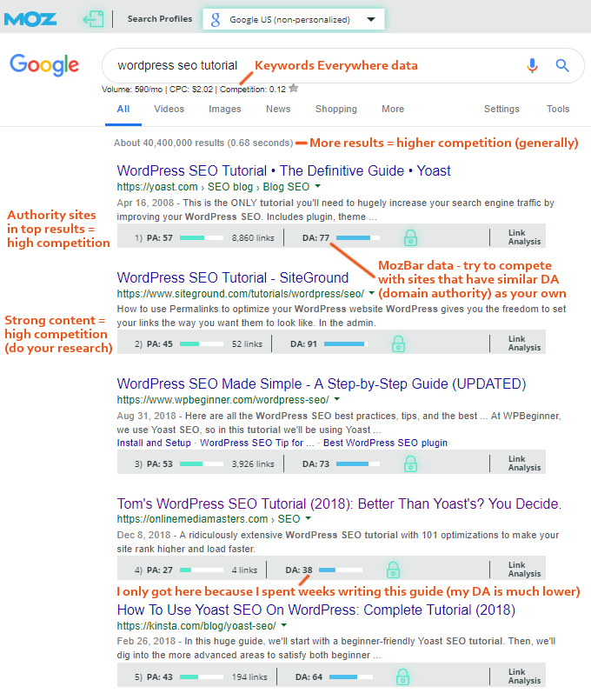This screenshot has width=591, height=700.
Task: Click the star next to Competition 0.12
Action: click(294, 88)
